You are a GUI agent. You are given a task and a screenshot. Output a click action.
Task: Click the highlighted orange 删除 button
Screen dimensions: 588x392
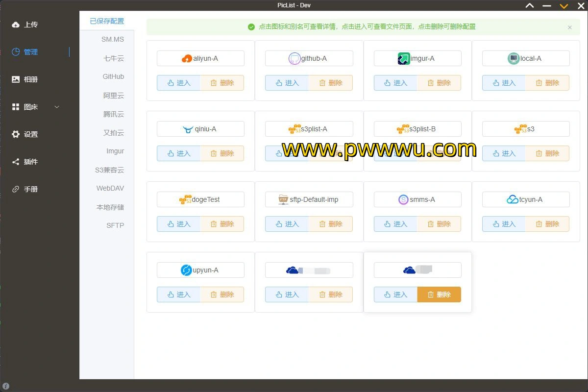pos(439,294)
